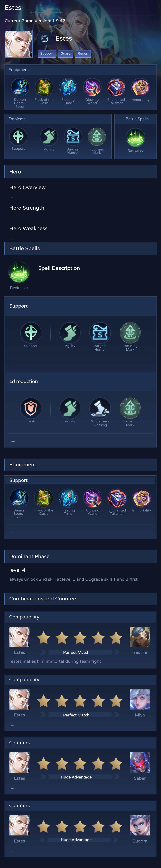Open the Fleeting Time item in top Equipment

click(x=68, y=87)
